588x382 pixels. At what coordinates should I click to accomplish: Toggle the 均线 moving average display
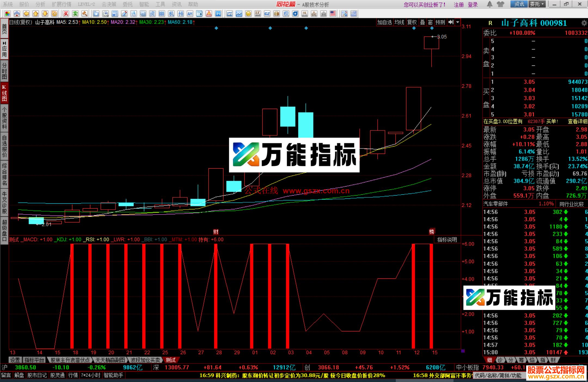pos(399,23)
